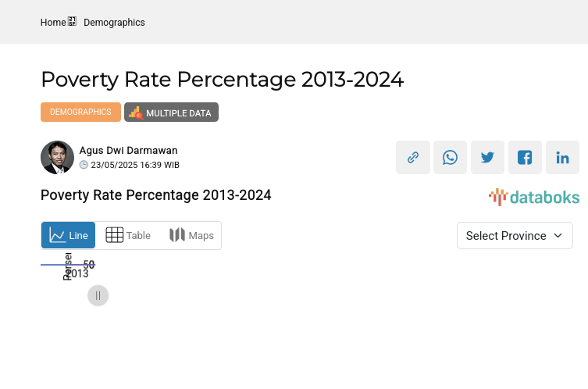Switch to the Line chart view
This screenshot has height=389, width=588.
pyautogui.click(x=69, y=235)
